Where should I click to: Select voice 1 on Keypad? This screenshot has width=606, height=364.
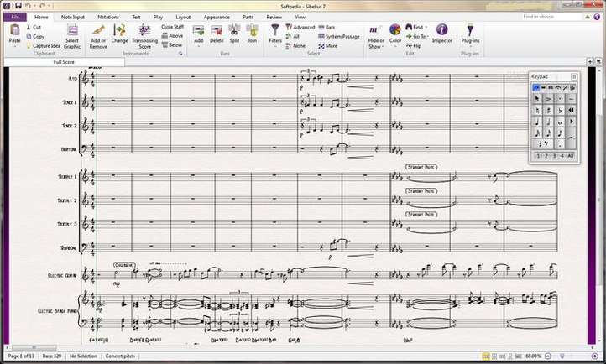click(537, 156)
